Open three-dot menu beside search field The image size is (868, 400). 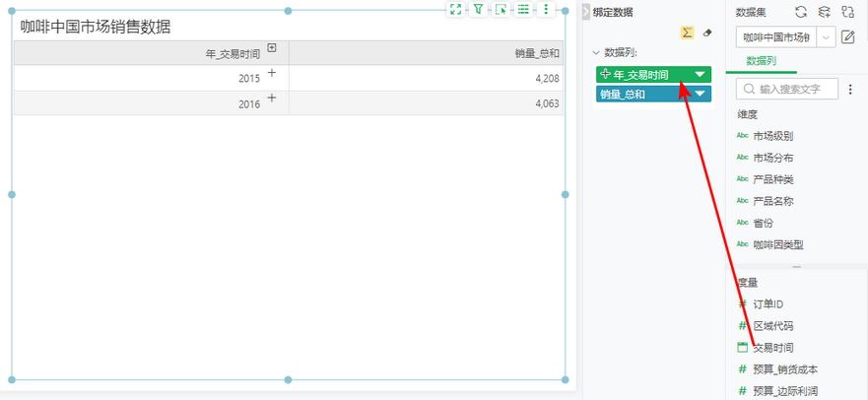click(x=851, y=89)
